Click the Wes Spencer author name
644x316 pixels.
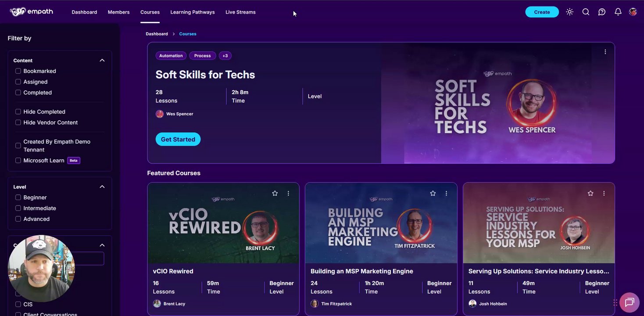(x=180, y=114)
